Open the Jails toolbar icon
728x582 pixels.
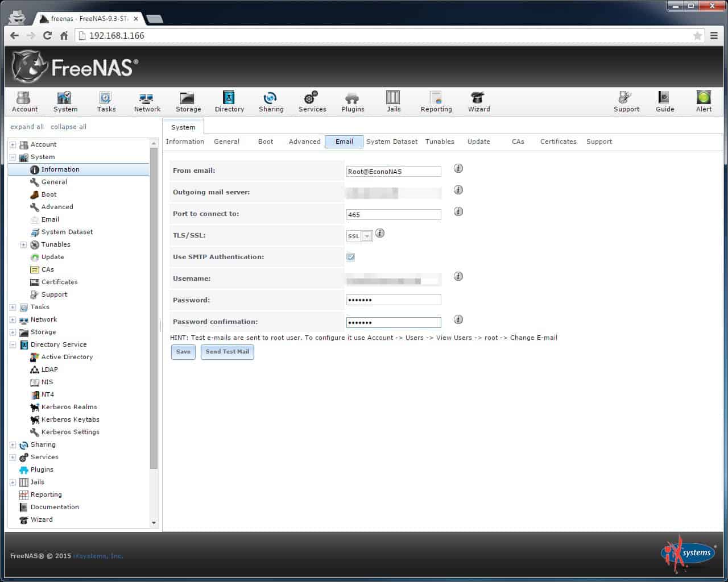pyautogui.click(x=394, y=102)
